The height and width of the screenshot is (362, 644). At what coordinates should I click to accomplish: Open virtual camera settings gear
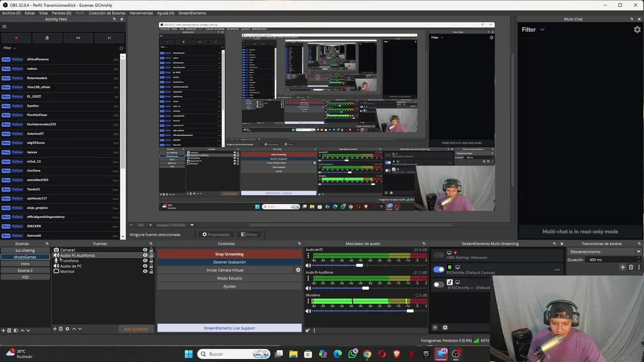[x=298, y=270]
